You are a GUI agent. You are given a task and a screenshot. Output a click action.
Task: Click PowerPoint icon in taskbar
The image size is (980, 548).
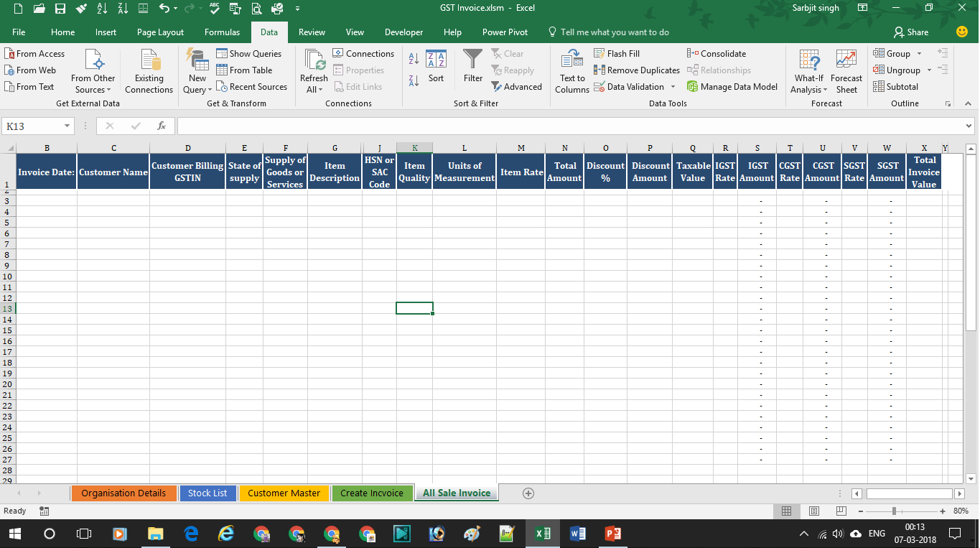tap(613, 534)
